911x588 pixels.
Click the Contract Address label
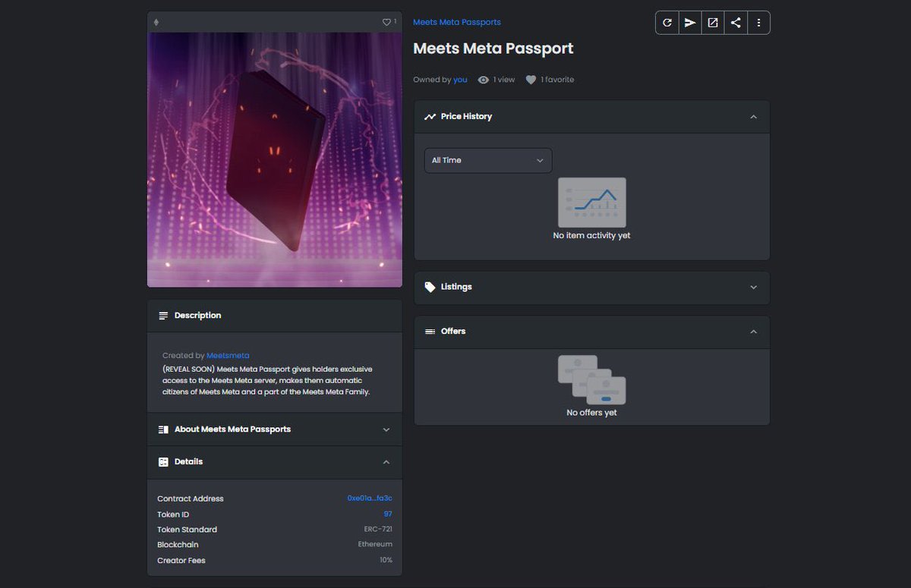pyautogui.click(x=190, y=498)
